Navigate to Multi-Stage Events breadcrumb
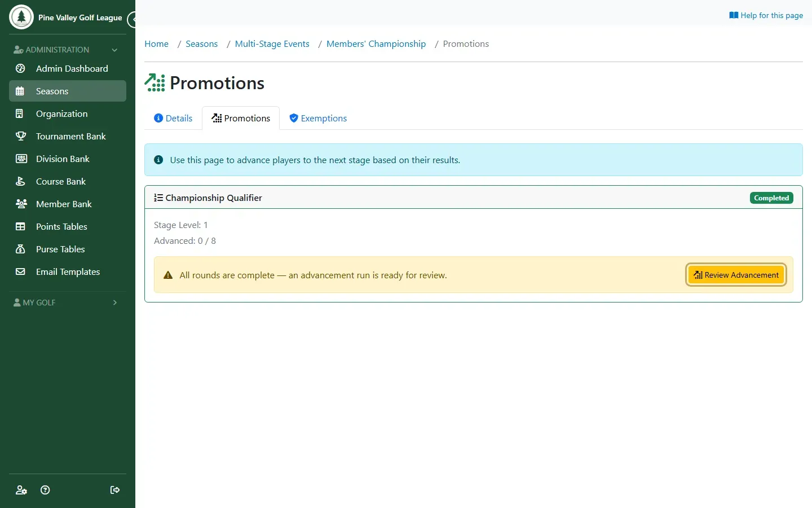 click(x=272, y=44)
